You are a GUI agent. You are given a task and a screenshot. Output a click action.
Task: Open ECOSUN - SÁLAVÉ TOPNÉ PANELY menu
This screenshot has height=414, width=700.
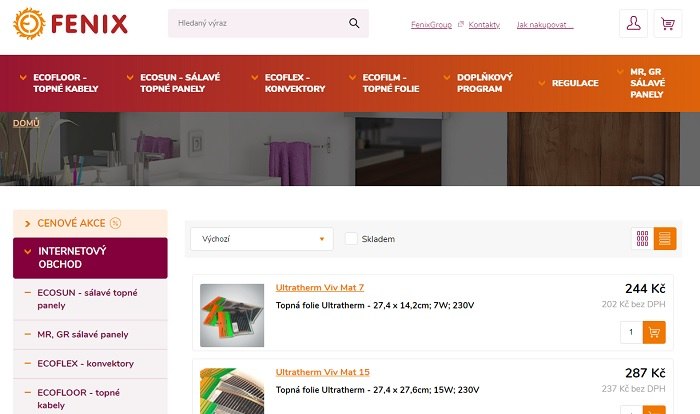coord(180,83)
